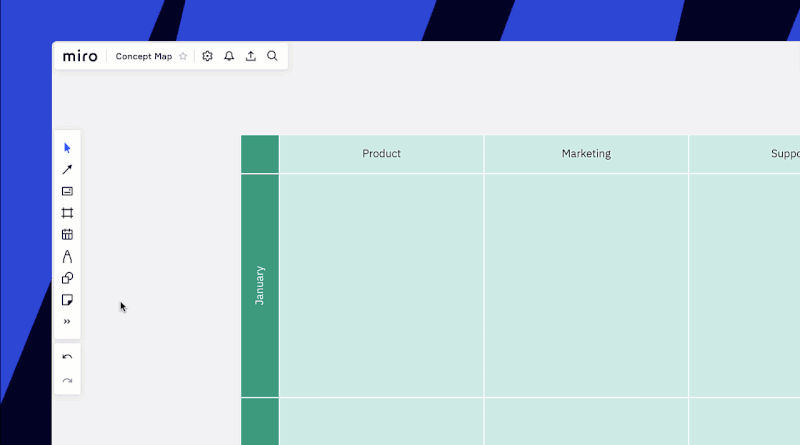Open notifications bell
The height and width of the screenshot is (445, 800).
pyautogui.click(x=229, y=56)
